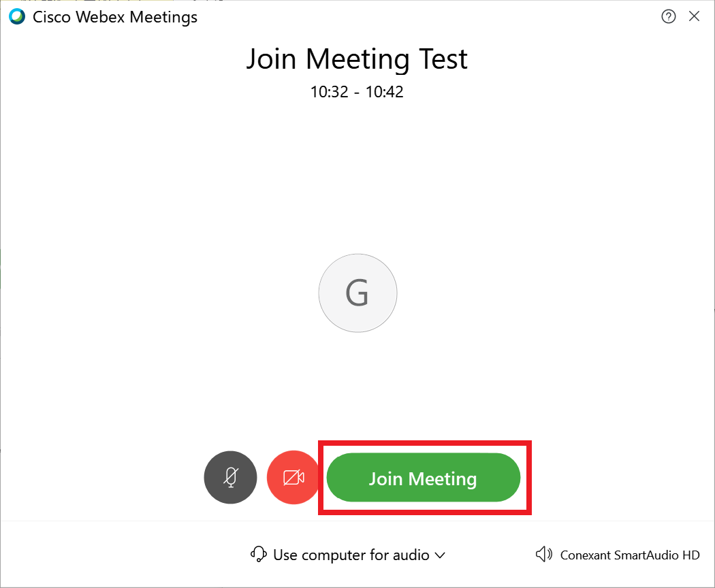Select the headset audio icon
Screen dimensions: 715x588
258,555
